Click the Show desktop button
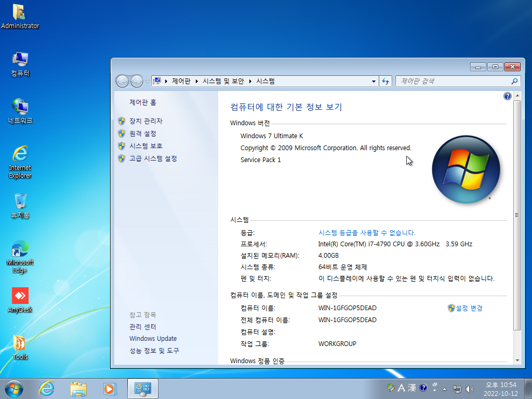Viewport: 532px width, 399px height. pyautogui.click(x=528, y=389)
